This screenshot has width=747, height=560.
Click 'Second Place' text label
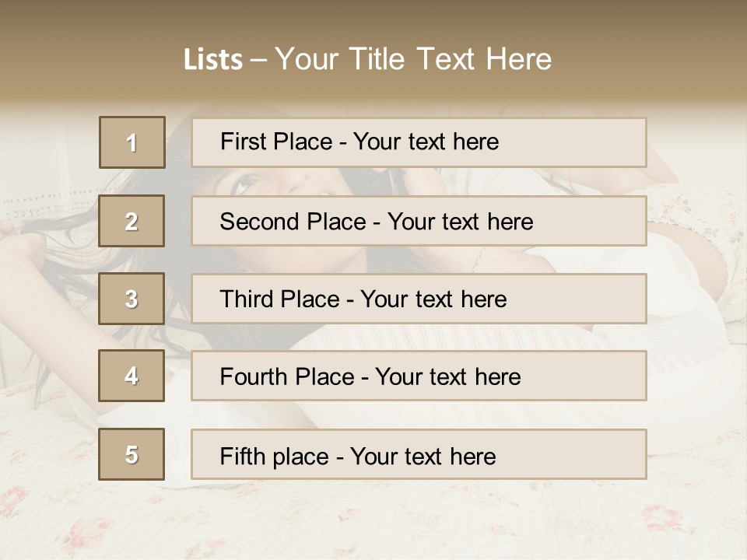pyautogui.click(x=293, y=222)
